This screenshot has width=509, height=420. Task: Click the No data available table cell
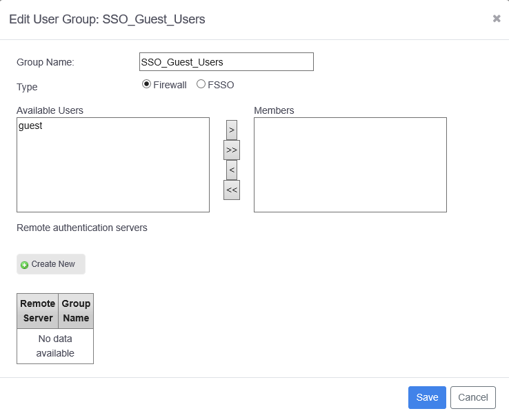coord(55,346)
